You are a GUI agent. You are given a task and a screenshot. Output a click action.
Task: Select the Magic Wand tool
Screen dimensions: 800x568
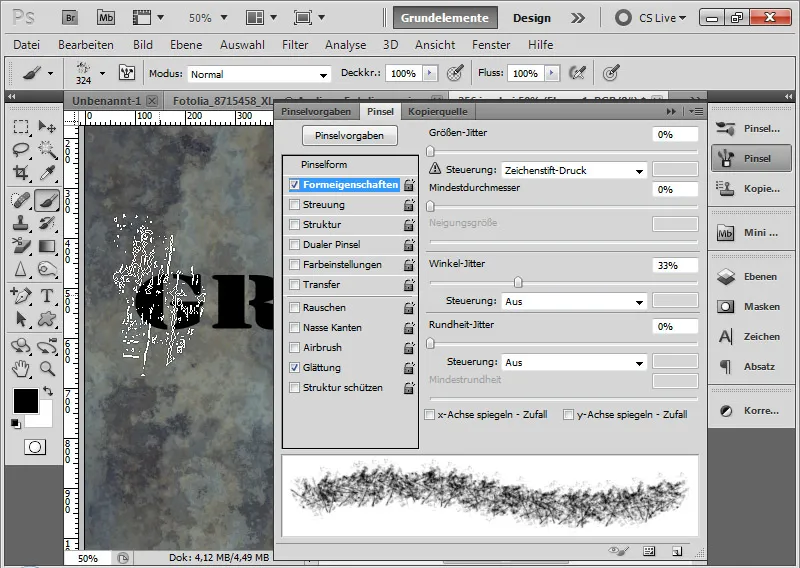[47, 150]
